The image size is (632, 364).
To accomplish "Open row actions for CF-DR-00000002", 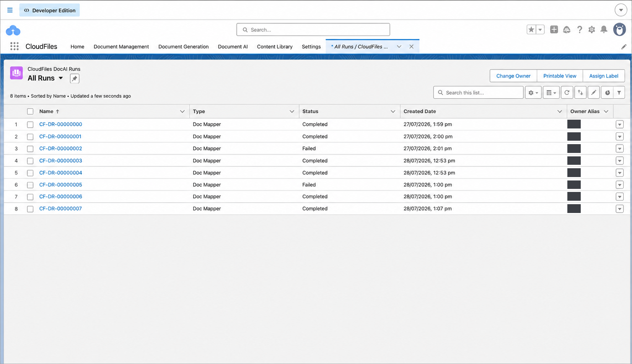I will point(620,148).
